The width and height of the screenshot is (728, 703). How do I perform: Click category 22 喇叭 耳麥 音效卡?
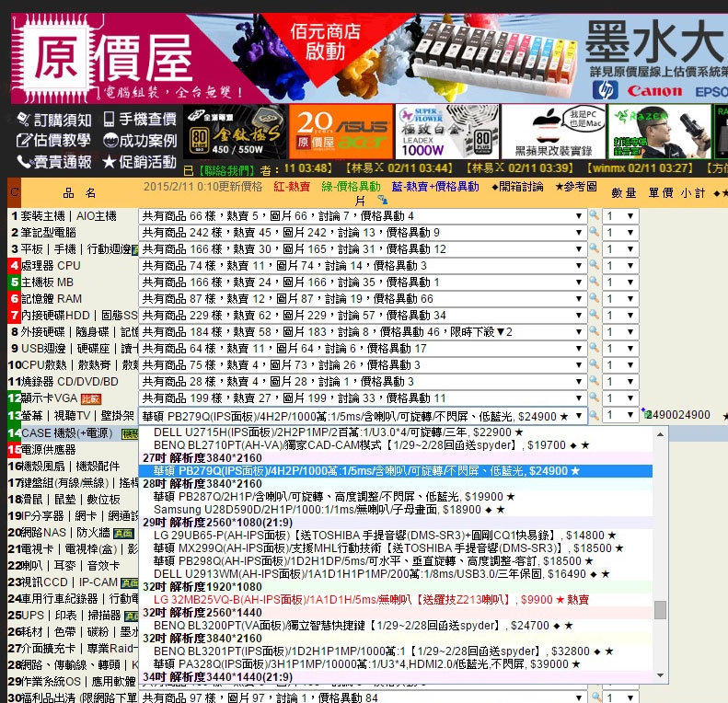tap(70, 566)
